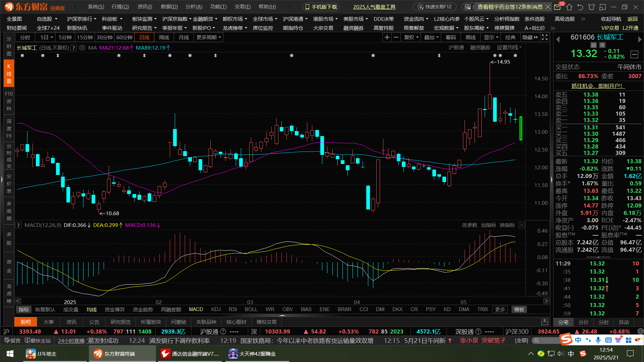Switch to 60分钟 period
Viewport: 644px width, 362px height.
tap(124, 38)
